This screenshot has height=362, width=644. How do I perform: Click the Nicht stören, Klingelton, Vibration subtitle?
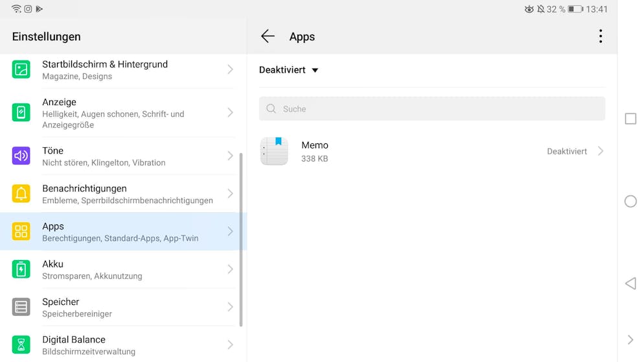coord(104,162)
